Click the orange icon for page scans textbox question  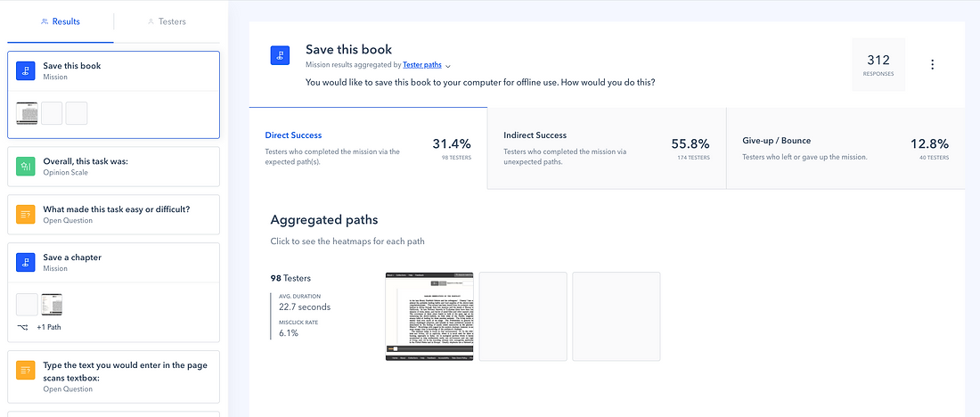(x=26, y=371)
